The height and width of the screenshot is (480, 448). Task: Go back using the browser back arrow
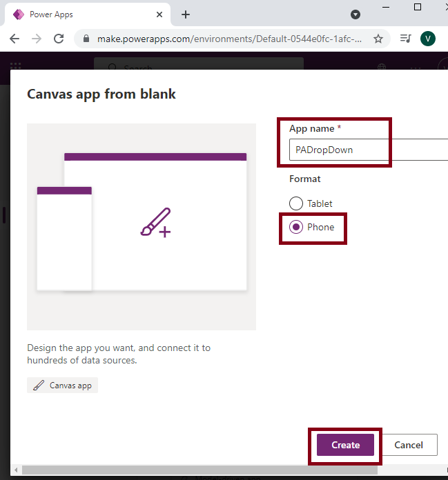coord(14,39)
